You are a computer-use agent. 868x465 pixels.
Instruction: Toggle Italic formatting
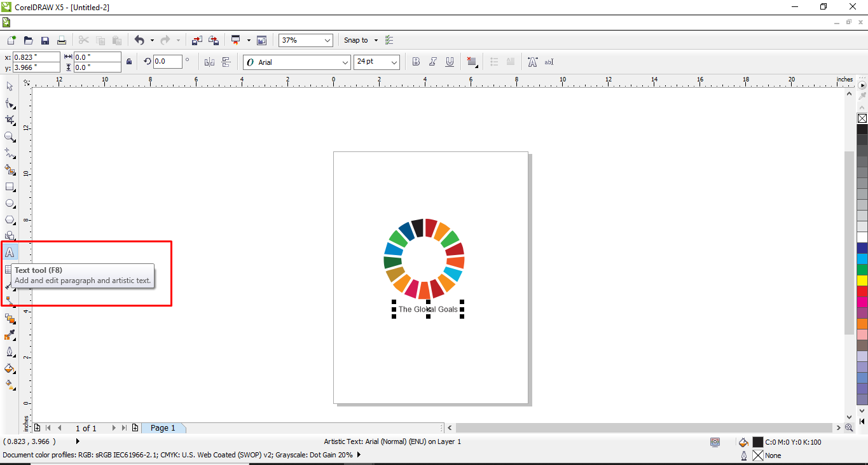click(x=433, y=62)
